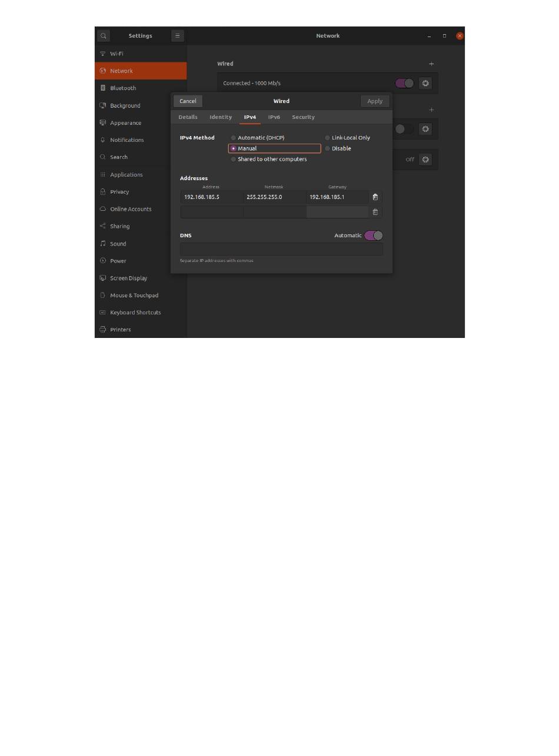This screenshot has width=559, height=756.
Task: Click the netmask field 255.255.255.0
Action: click(275, 197)
